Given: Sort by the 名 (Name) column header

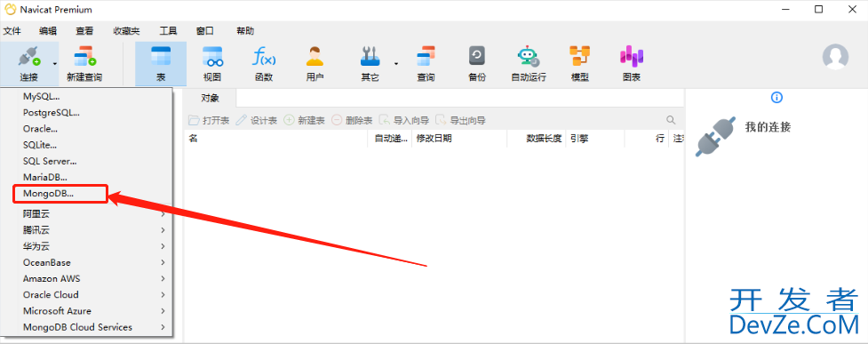Looking at the screenshot, I should (x=276, y=139).
